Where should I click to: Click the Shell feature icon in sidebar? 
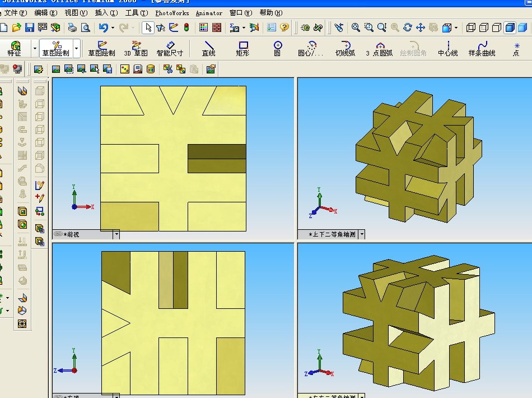(22, 211)
